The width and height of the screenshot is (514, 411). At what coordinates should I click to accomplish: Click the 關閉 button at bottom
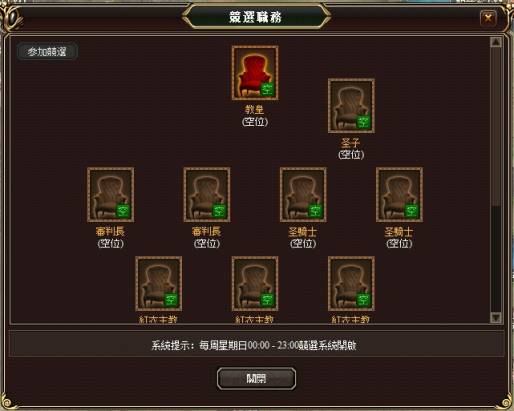tap(256, 378)
